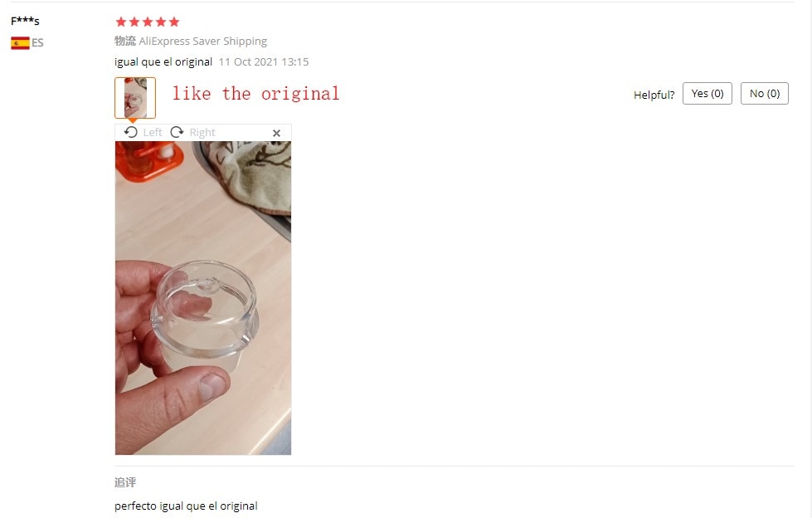Viewport: 812px width, 518px height.
Task: Vote No (0) on review helpfulness
Action: [765, 93]
